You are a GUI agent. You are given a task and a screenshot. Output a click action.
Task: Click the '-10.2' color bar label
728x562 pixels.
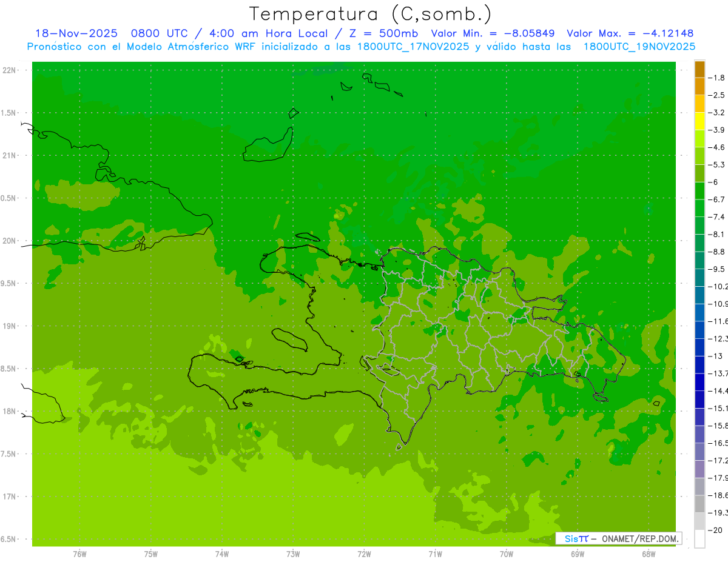pos(718,286)
